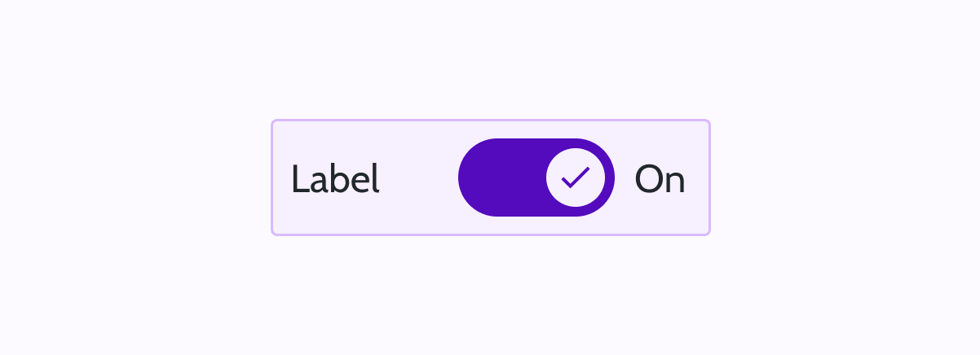980x355 pixels.
Task: Tap the purple tick mark icon
Action: [576, 177]
